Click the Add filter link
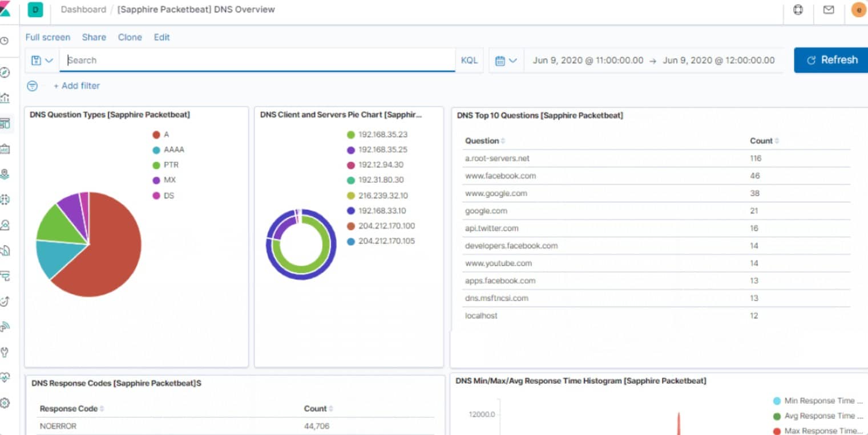The image size is (868, 435). (x=76, y=86)
